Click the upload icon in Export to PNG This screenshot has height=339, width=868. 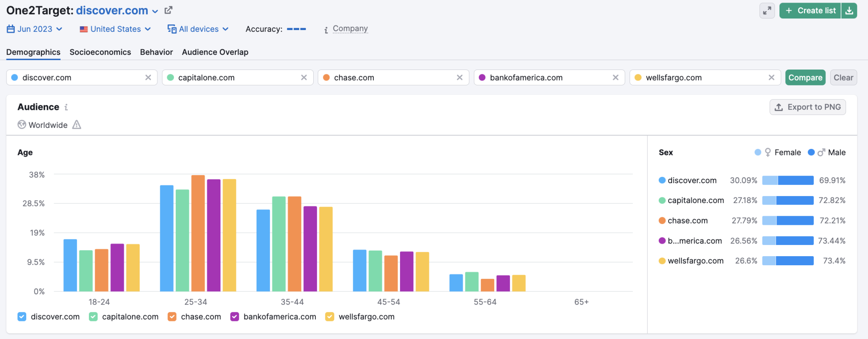point(779,107)
